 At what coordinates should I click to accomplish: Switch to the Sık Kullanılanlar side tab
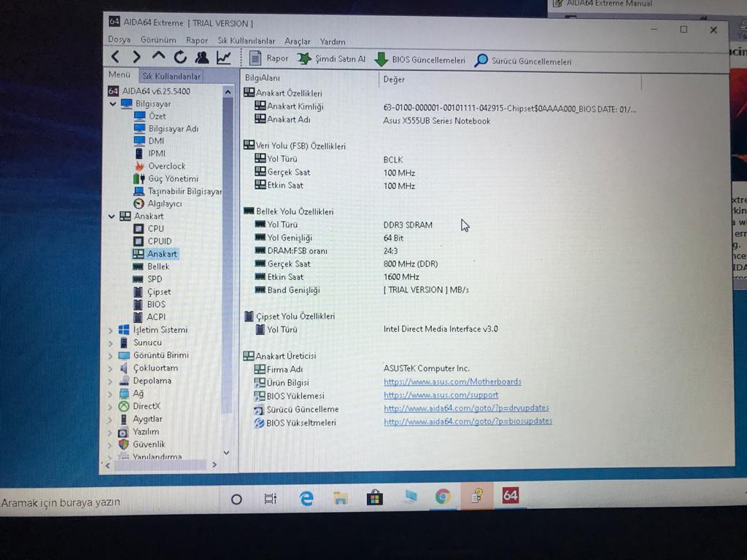171,76
